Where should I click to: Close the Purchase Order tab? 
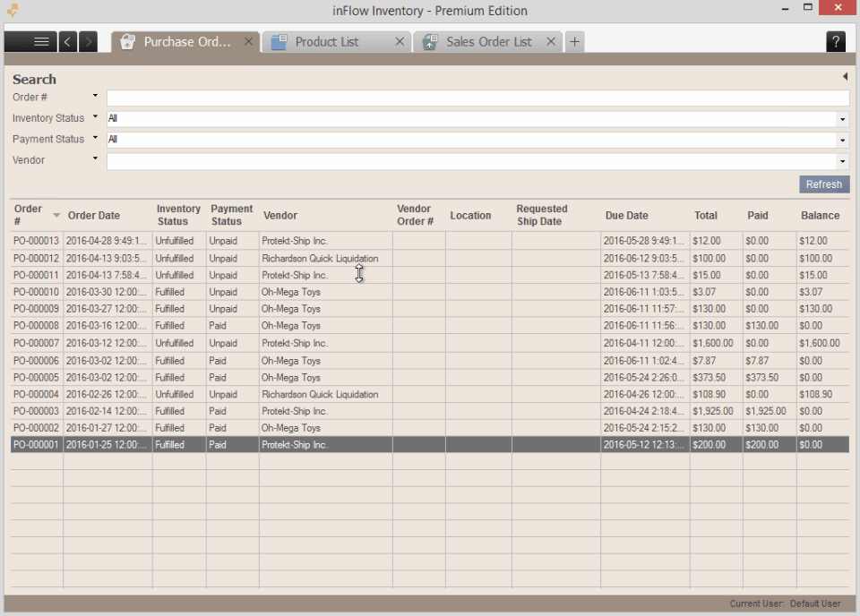(x=248, y=42)
